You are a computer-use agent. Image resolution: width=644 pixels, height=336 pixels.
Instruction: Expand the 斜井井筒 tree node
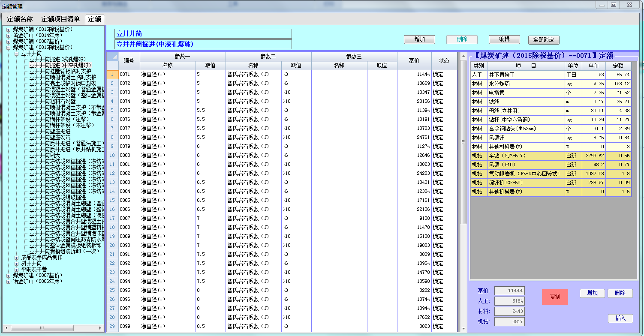17,263
